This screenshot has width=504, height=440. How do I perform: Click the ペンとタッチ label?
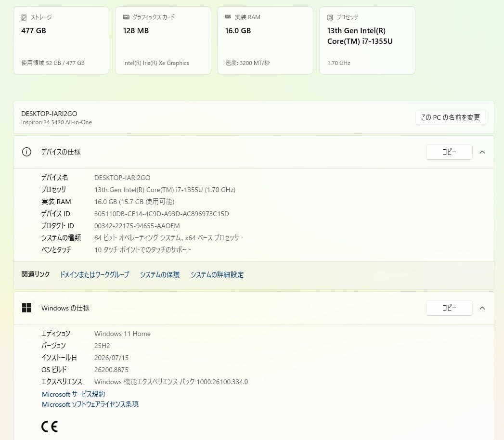[x=56, y=250]
